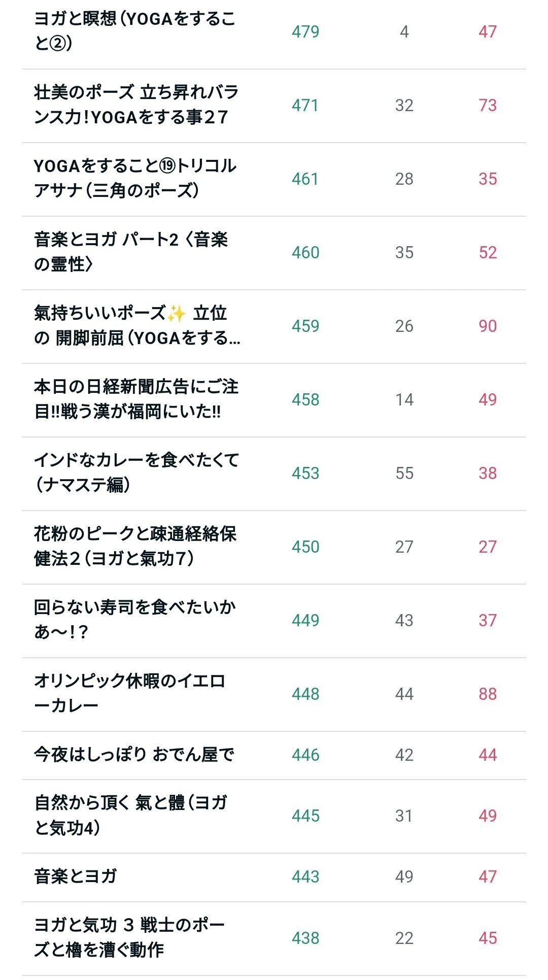Open 自然から頂く 氣と體 article
548x980 pixels.
(x=130, y=816)
